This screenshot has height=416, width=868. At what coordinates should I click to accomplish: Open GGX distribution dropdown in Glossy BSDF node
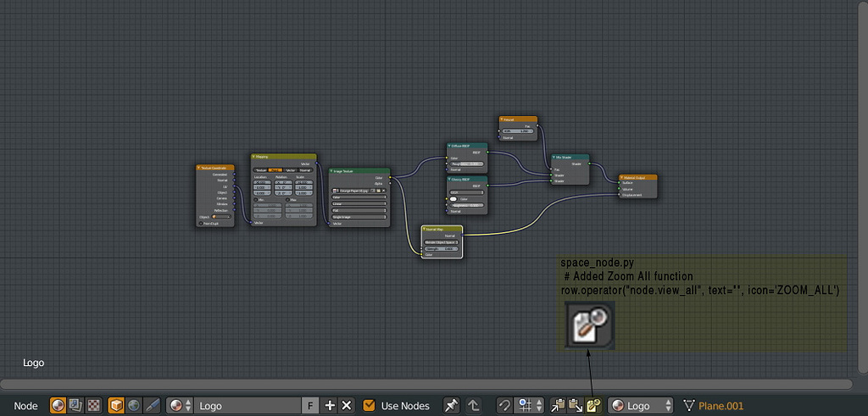pos(467,192)
